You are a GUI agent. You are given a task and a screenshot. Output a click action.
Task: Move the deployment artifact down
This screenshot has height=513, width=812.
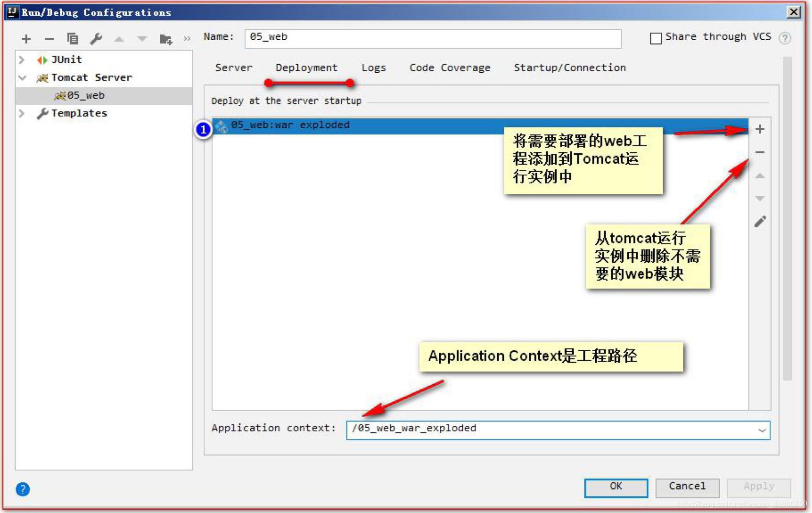[760, 198]
